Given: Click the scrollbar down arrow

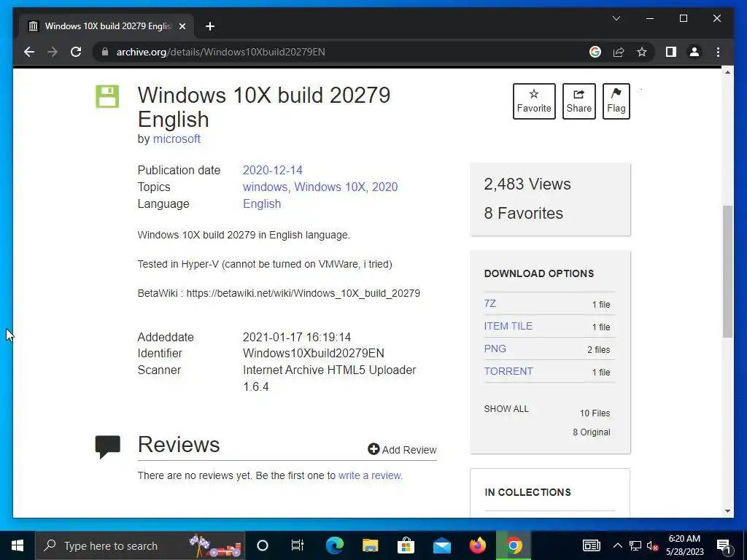Looking at the screenshot, I should click(727, 511).
